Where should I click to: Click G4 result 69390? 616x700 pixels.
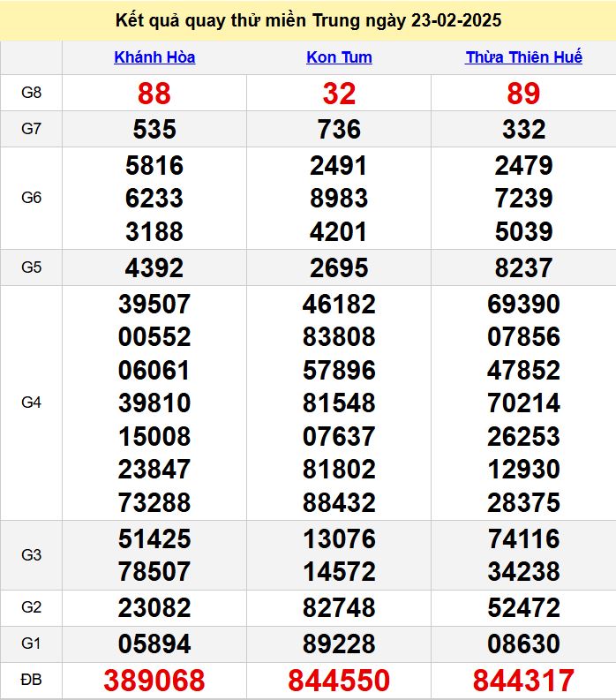click(x=523, y=304)
